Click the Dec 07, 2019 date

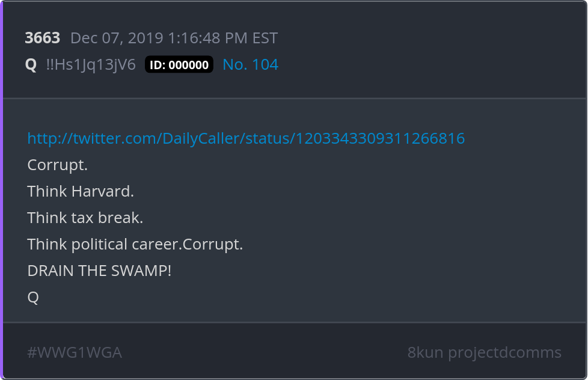pyautogui.click(x=117, y=38)
